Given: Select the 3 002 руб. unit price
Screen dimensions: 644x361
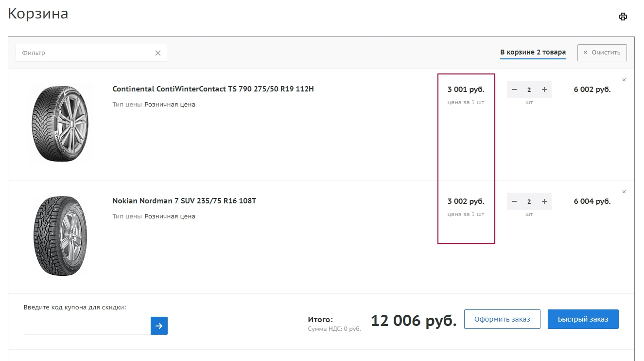Looking at the screenshot, I should click(x=466, y=201).
